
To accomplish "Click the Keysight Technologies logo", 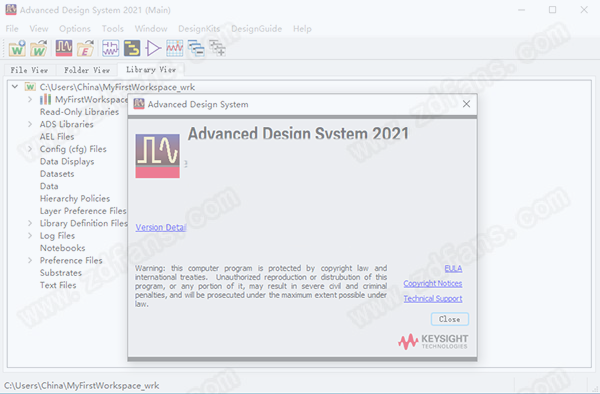I will click(x=433, y=341).
